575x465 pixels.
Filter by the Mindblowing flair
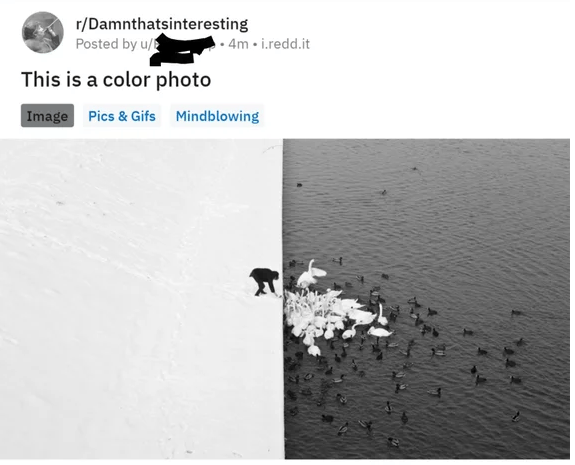pos(217,116)
